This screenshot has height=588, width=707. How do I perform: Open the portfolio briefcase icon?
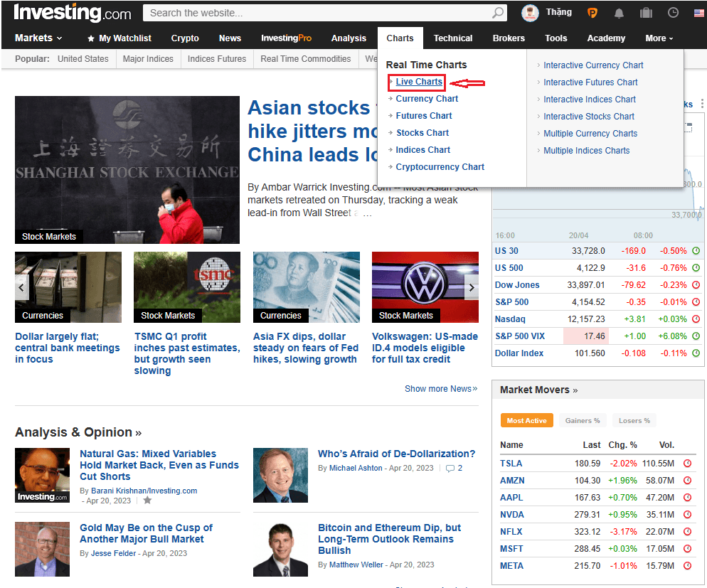(646, 13)
